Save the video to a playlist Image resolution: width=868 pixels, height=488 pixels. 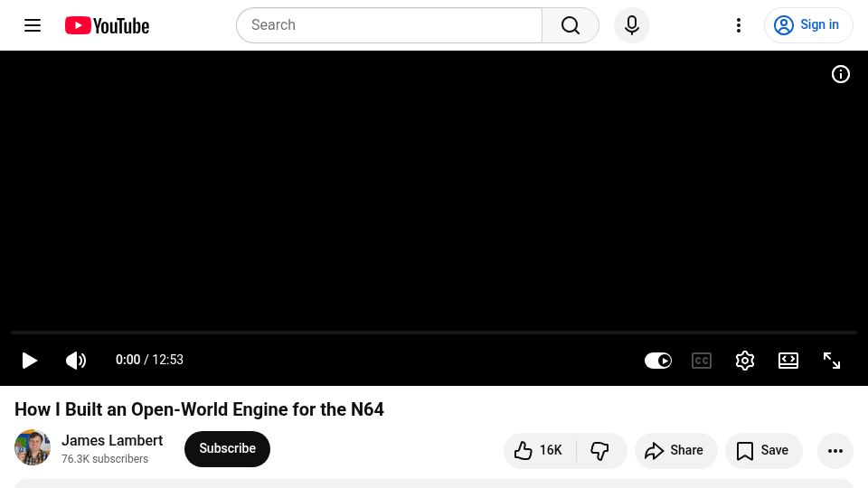763,450
